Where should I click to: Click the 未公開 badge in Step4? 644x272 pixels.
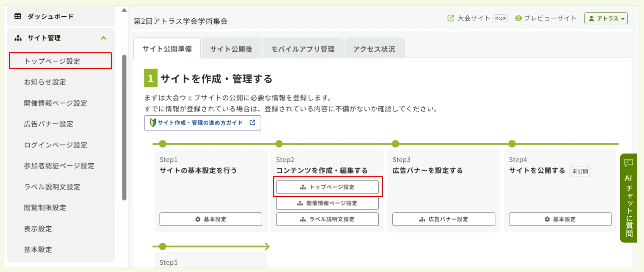pos(580,171)
